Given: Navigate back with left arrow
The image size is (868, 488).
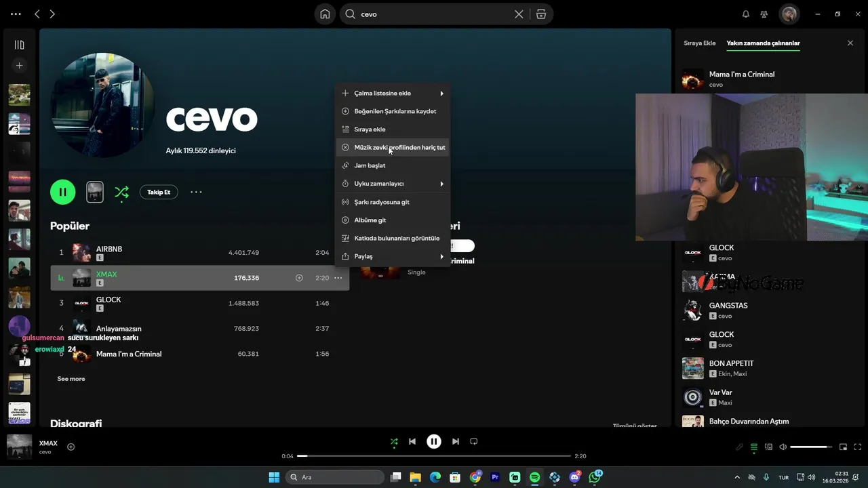Looking at the screenshot, I should pyautogui.click(x=37, y=14).
